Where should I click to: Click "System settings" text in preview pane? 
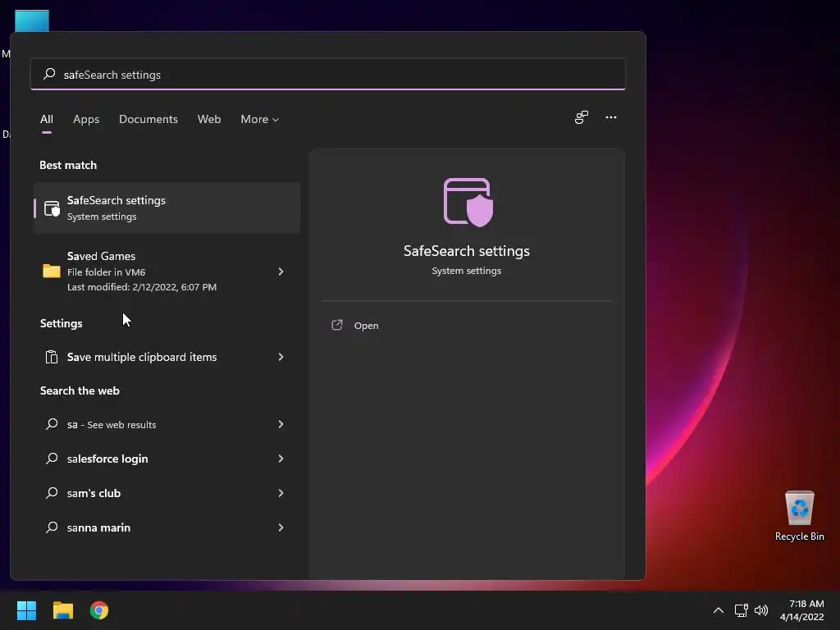click(x=467, y=271)
